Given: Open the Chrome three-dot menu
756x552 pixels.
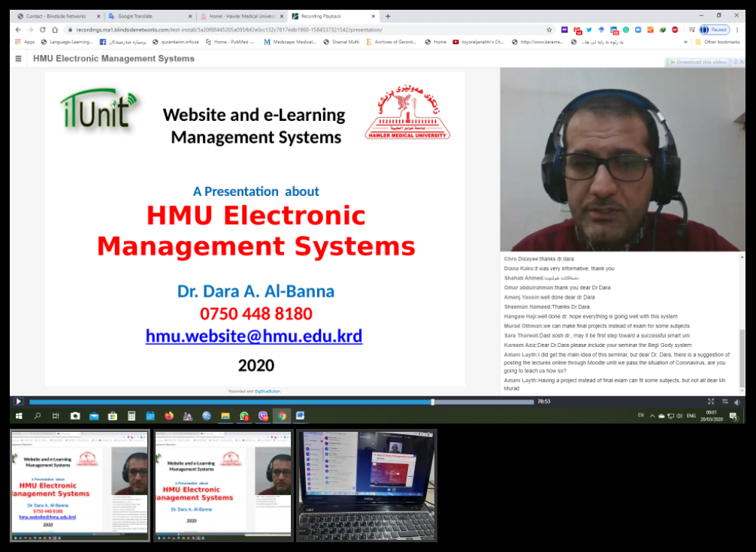Looking at the screenshot, I should tap(737, 30).
